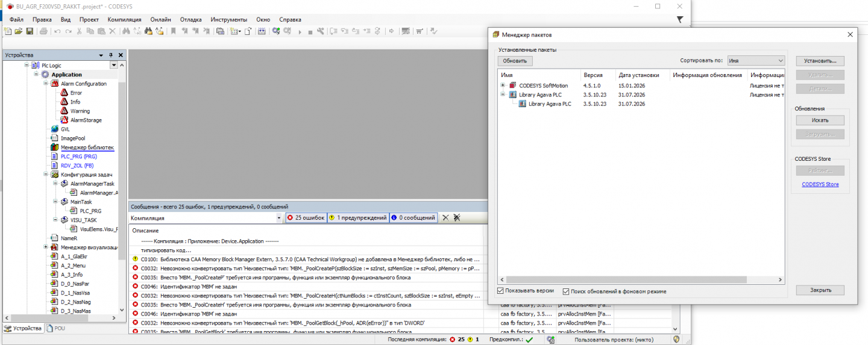Viewport: 868px width, 345px height.
Task: Click the Undo toolbar icon
Action: coord(57,31)
